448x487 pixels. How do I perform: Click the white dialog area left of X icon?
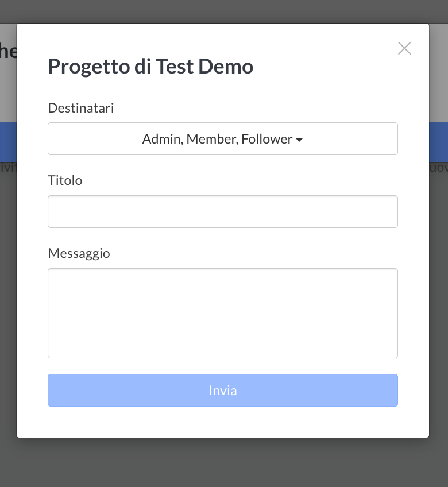pyautogui.click(x=345, y=49)
